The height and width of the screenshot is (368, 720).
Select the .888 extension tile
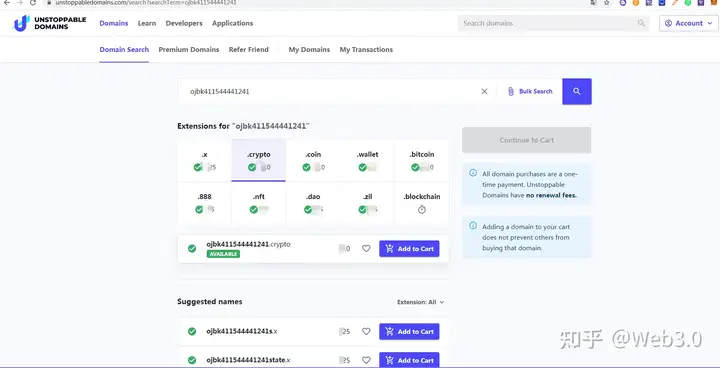point(204,203)
